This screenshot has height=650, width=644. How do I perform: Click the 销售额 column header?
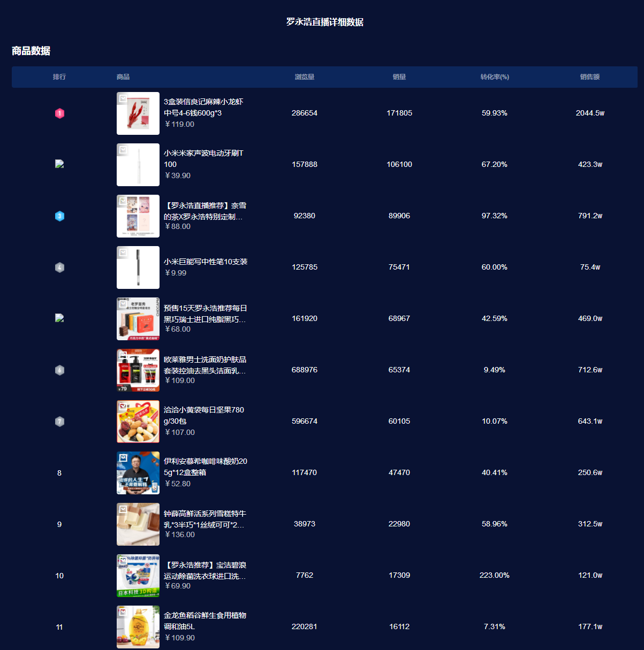tap(589, 77)
